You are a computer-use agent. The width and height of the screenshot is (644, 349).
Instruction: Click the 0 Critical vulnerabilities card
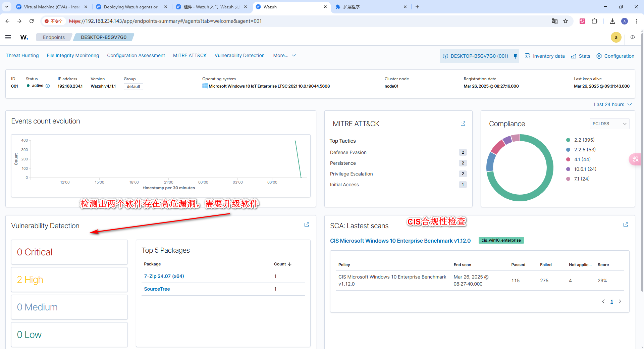tap(69, 252)
